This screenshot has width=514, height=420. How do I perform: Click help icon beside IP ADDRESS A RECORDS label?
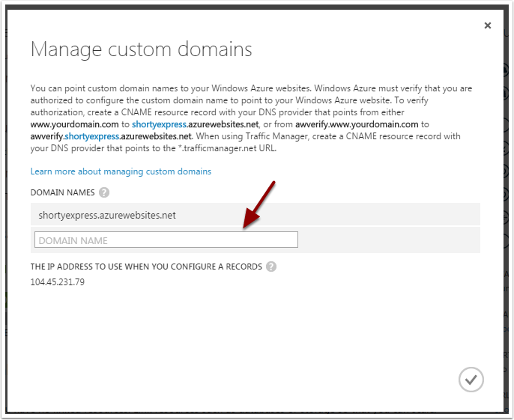tap(271, 267)
